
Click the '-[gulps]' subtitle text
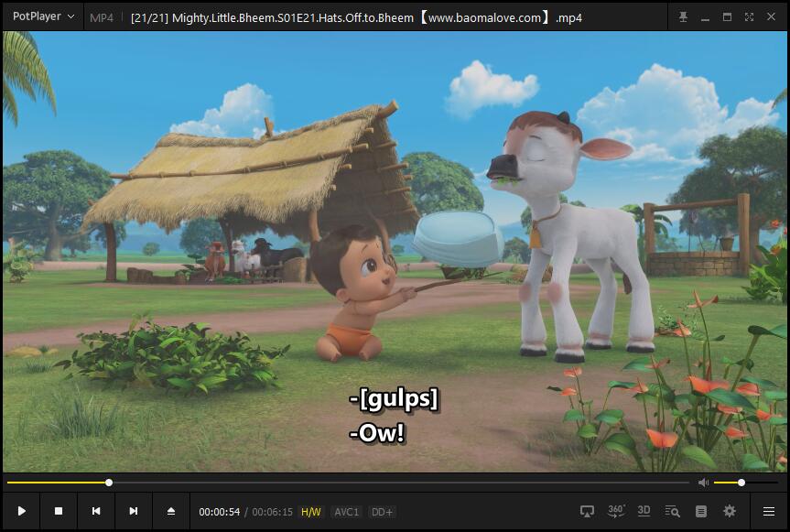(x=394, y=399)
